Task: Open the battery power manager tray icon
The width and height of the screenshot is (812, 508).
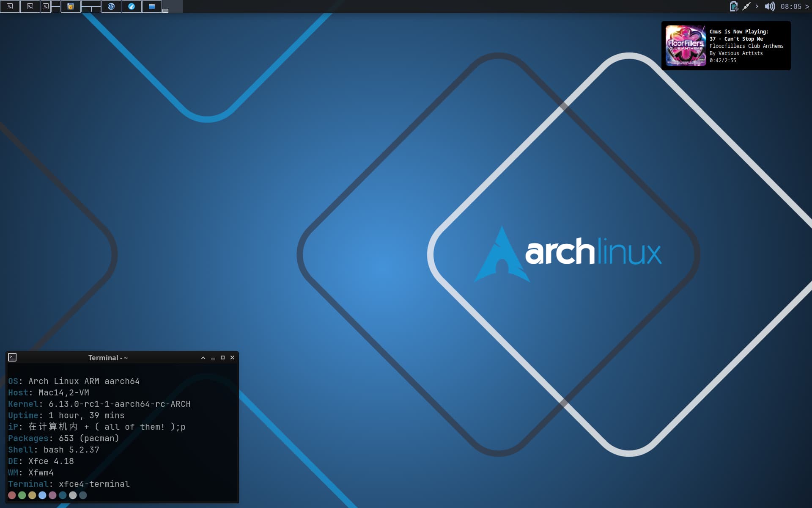Action: (734, 6)
